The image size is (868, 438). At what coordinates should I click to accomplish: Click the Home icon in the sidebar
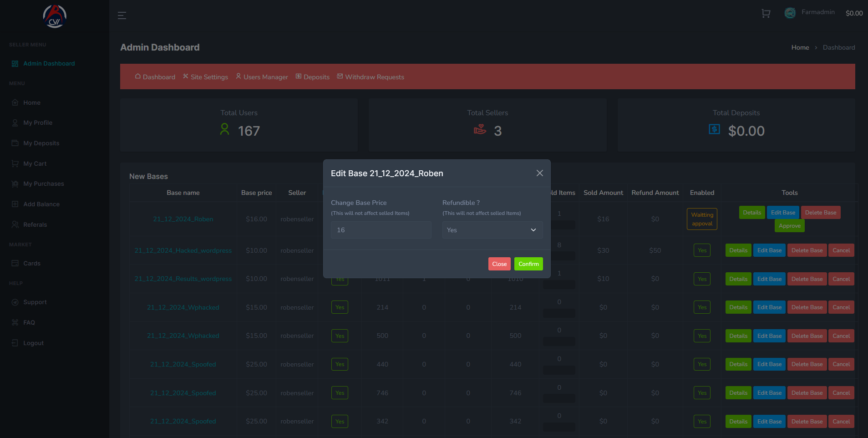point(15,103)
